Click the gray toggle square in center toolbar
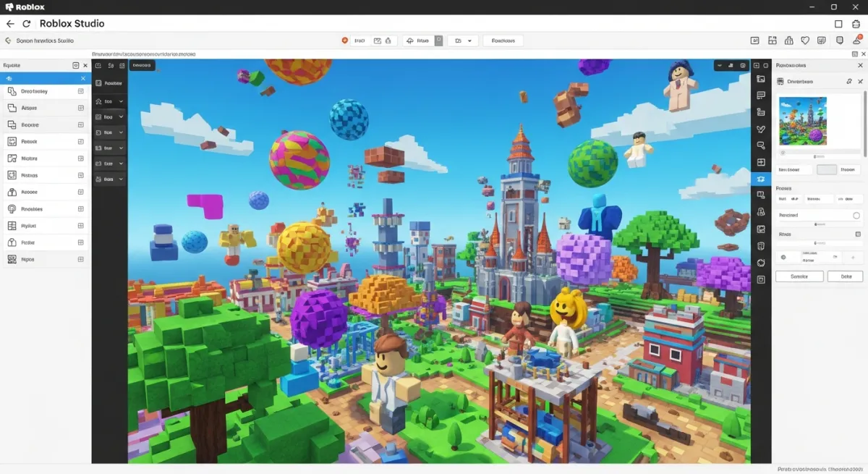Screen dimensions: 868x474 click(438, 41)
